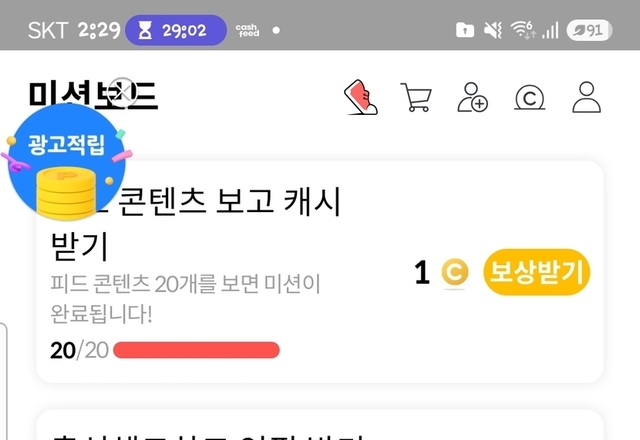640x440 pixels.
Task: Tap the Wi-Fi 6 status icon
Action: pos(523,30)
